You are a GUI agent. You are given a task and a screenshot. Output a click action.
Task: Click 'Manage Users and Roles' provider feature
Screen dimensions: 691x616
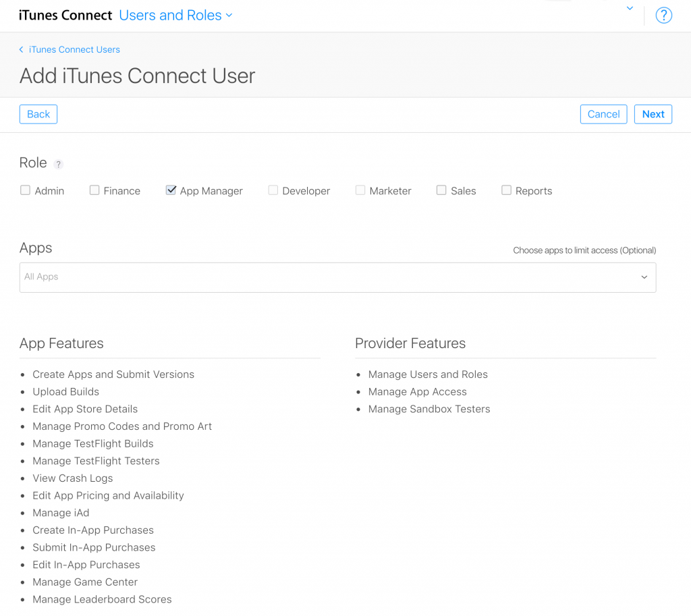(x=428, y=374)
